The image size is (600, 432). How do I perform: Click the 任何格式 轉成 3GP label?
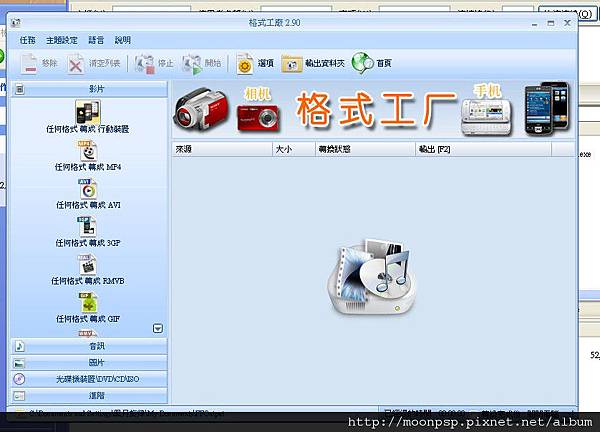(88, 243)
